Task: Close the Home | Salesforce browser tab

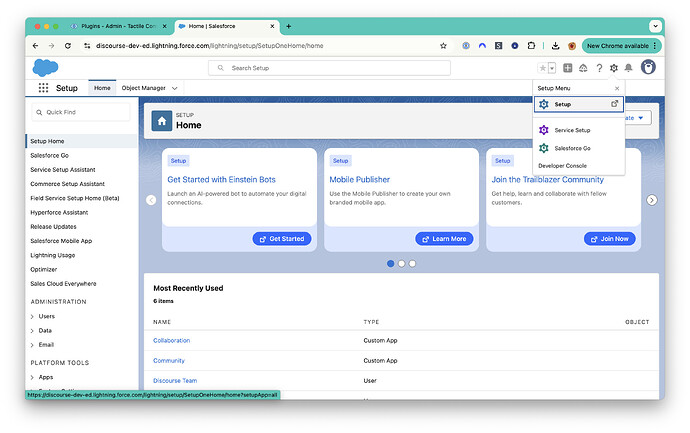Action: point(272,26)
